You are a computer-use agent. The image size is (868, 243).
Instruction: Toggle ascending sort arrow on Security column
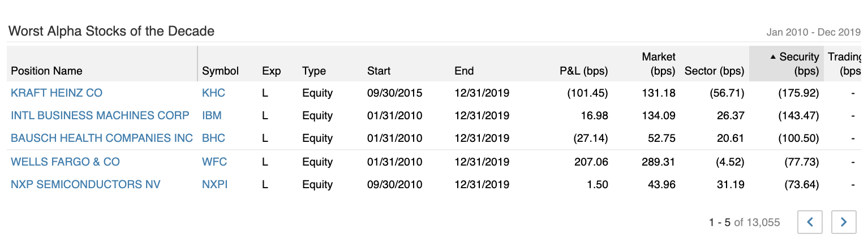point(773,57)
